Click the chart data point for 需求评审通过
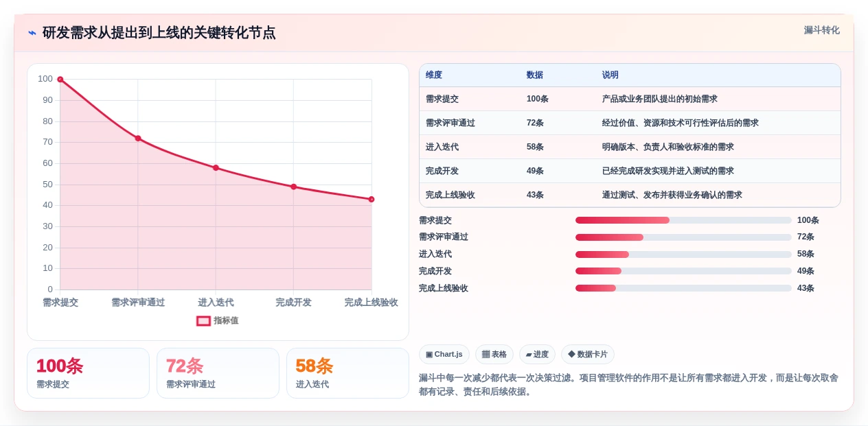This screenshot has height=426, width=868. click(138, 139)
